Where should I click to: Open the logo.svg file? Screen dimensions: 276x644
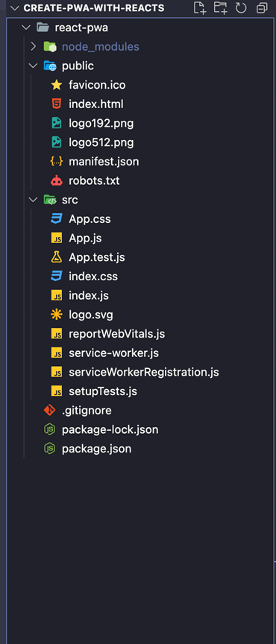pos(90,315)
